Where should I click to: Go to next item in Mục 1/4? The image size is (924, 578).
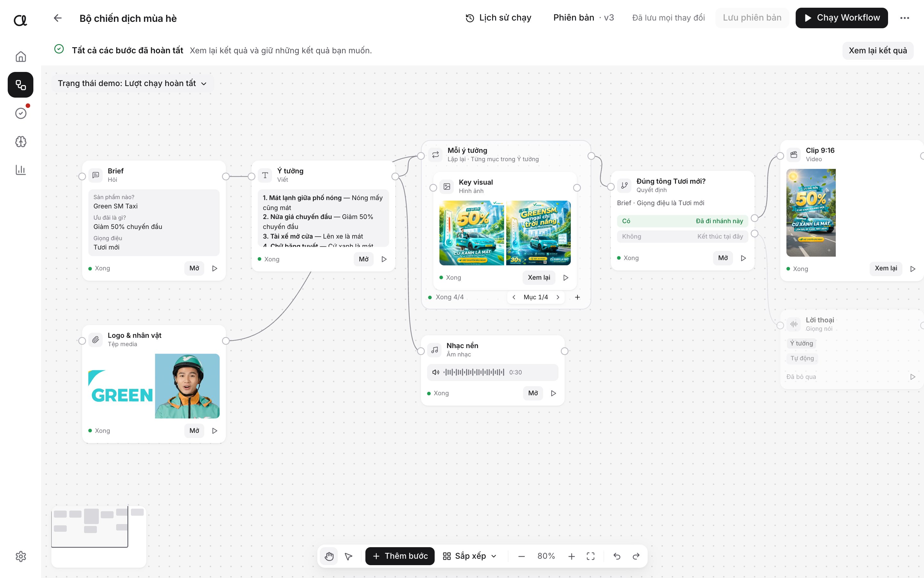pos(558,297)
